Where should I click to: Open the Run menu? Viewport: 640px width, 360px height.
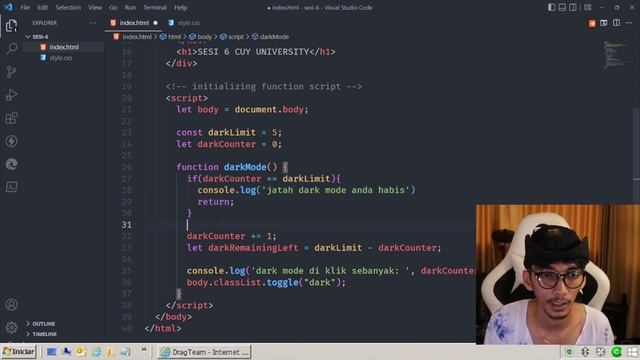coord(130,7)
